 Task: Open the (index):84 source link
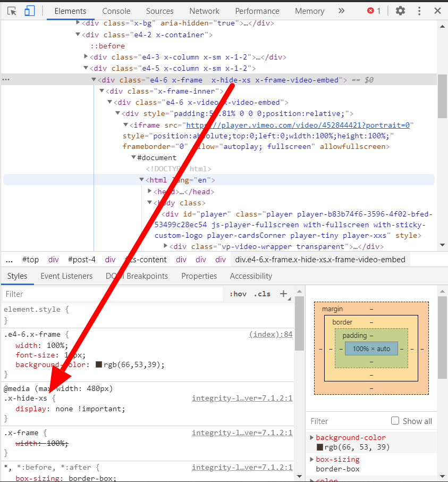(x=271, y=334)
